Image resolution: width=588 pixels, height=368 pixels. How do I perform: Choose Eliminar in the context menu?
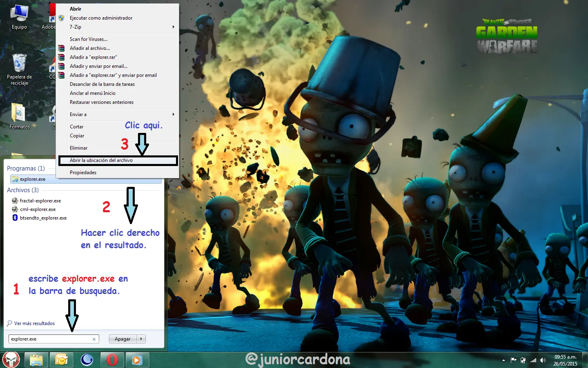tap(118, 148)
